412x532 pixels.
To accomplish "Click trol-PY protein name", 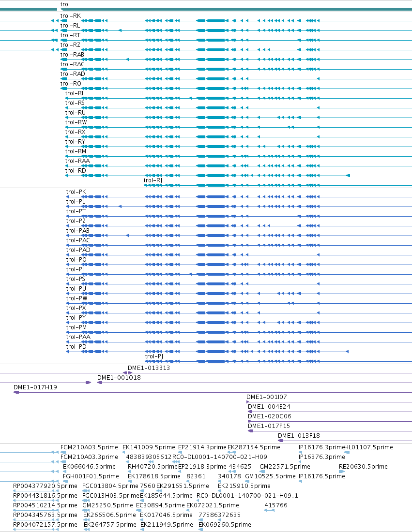I will 76,318.
